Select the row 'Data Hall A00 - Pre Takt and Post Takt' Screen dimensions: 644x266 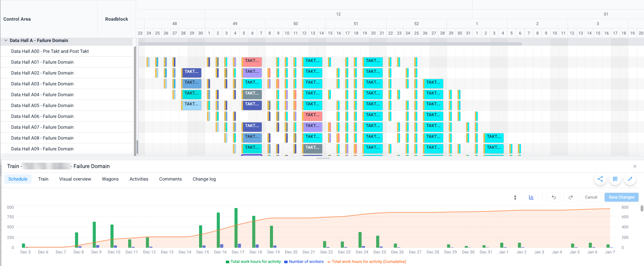66,51
